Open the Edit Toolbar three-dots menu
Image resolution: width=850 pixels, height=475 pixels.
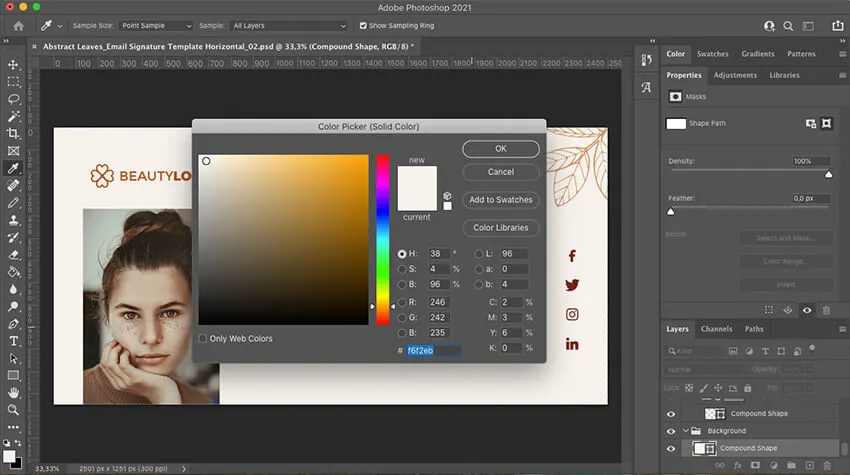tap(14, 427)
